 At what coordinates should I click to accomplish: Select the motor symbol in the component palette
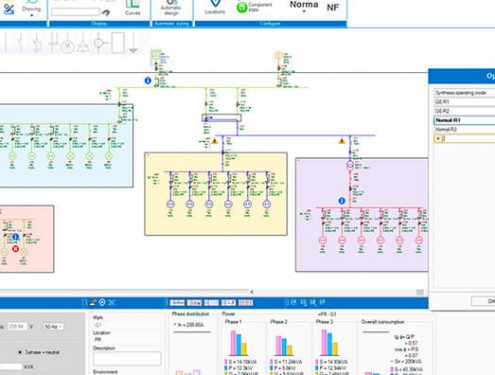click(x=68, y=44)
